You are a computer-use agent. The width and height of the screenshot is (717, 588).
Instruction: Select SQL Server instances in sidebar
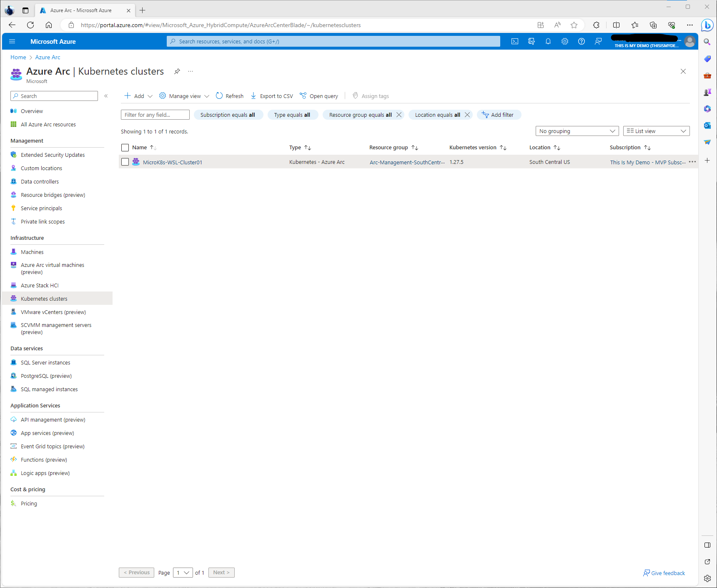point(45,362)
